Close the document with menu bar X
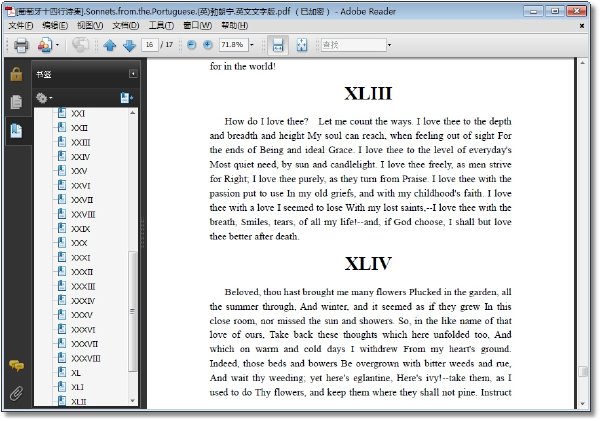 pyautogui.click(x=582, y=26)
